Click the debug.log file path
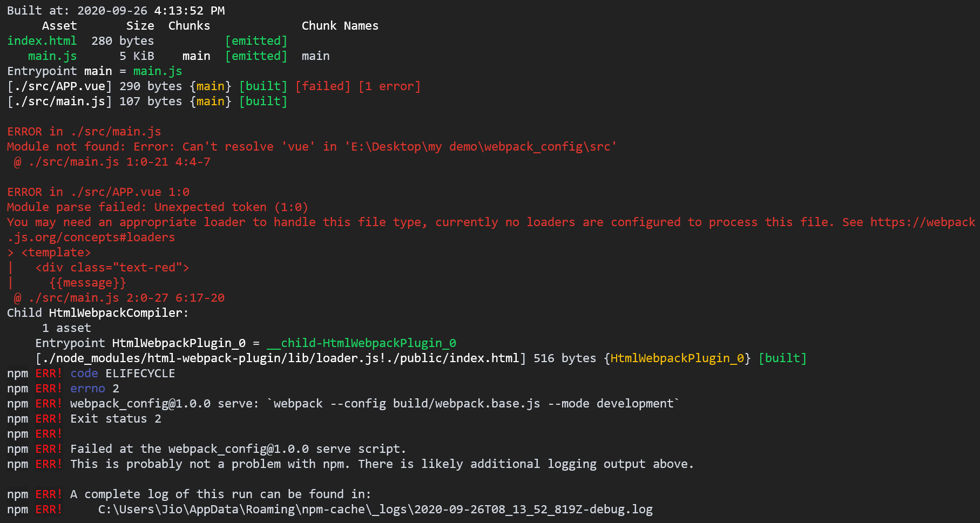The image size is (980, 523). click(376, 510)
